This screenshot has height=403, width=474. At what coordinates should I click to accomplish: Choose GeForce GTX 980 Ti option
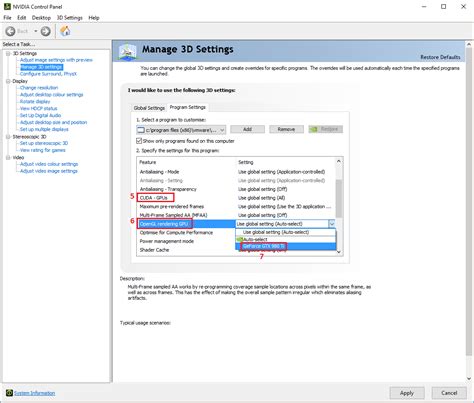(286, 246)
